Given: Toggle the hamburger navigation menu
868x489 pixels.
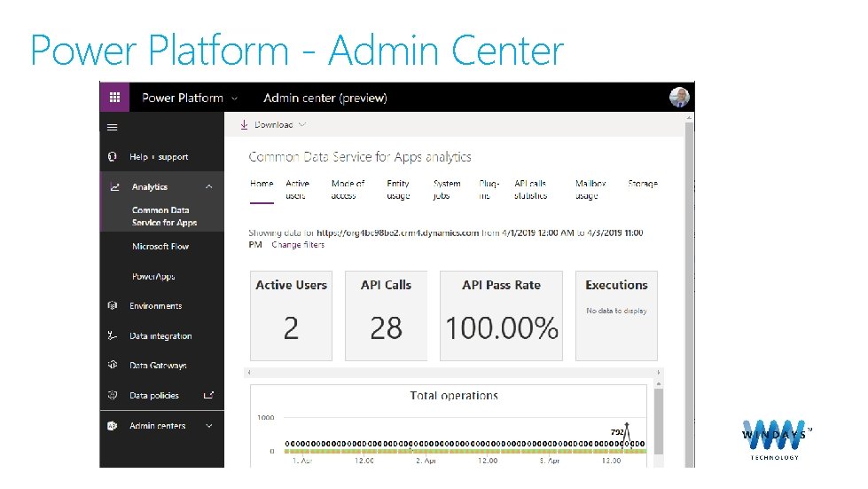Looking at the screenshot, I should pos(113,128).
